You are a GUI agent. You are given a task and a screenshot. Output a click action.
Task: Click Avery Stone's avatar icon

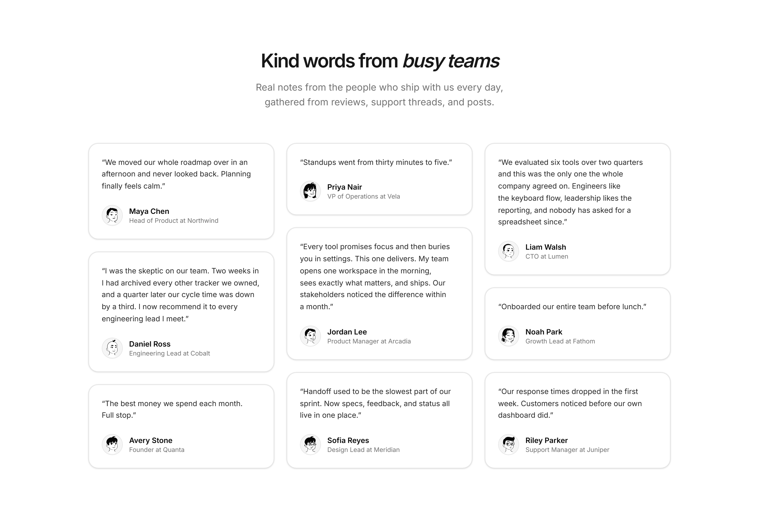pos(112,445)
